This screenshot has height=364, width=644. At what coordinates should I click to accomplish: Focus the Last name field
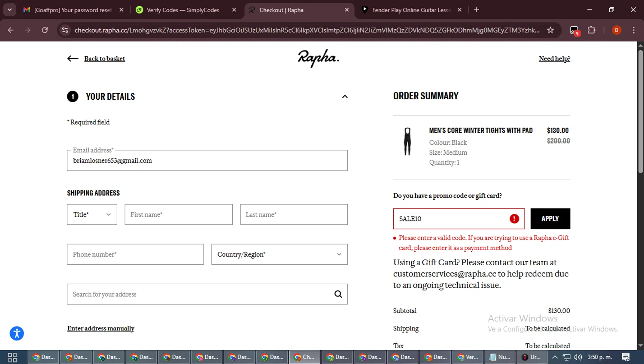[x=294, y=214]
